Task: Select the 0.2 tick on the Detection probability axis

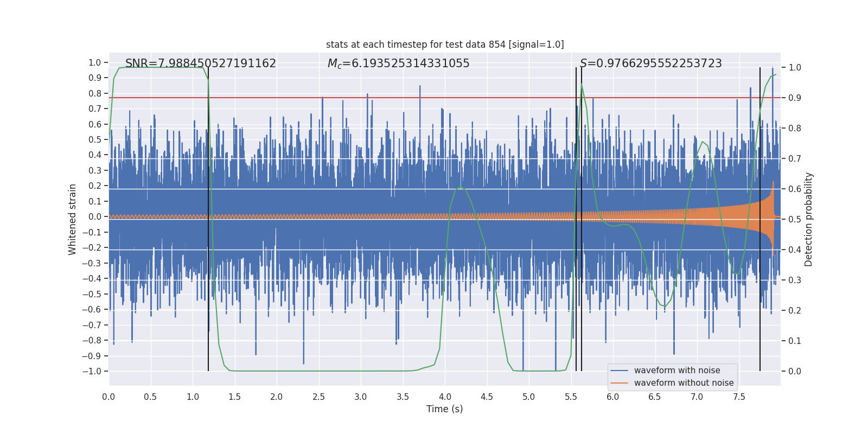Action: point(795,310)
